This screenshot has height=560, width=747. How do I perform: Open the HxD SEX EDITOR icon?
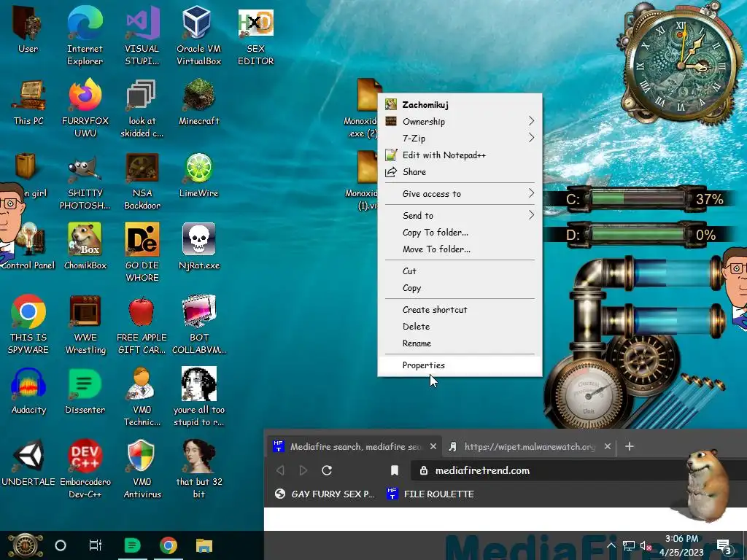pos(255,23)
